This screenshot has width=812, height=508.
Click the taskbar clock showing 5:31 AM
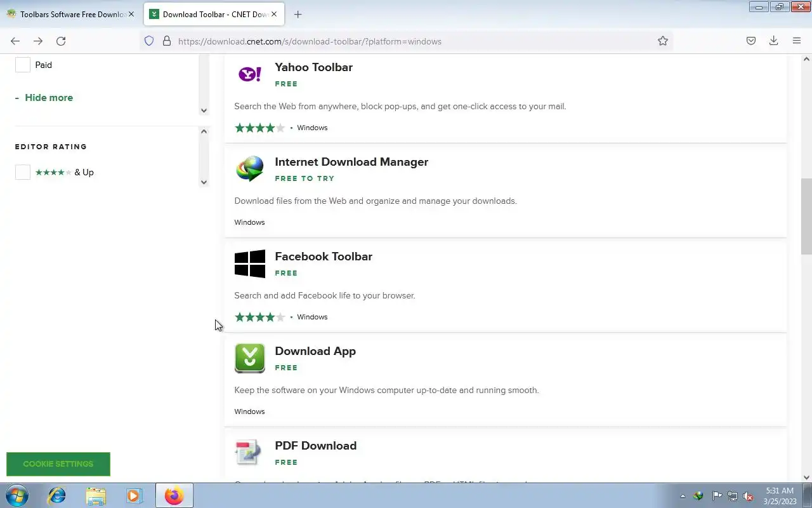point(780,496)
